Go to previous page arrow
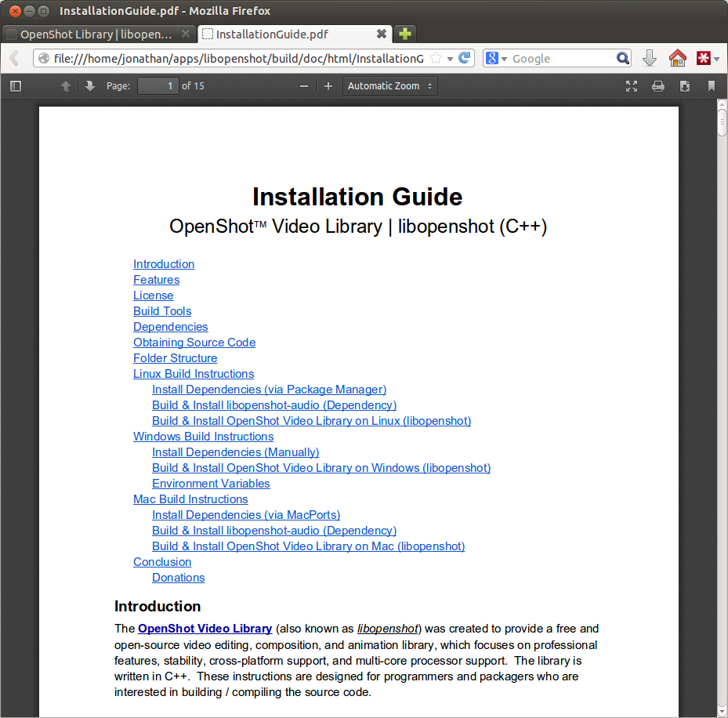728x718 pixels. click(x=66, y=86)
